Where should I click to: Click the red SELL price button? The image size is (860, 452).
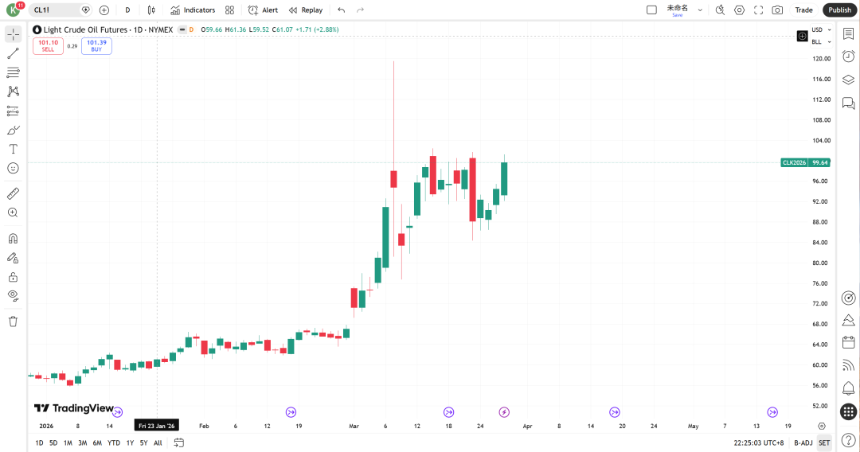click(x=47, y=46)
